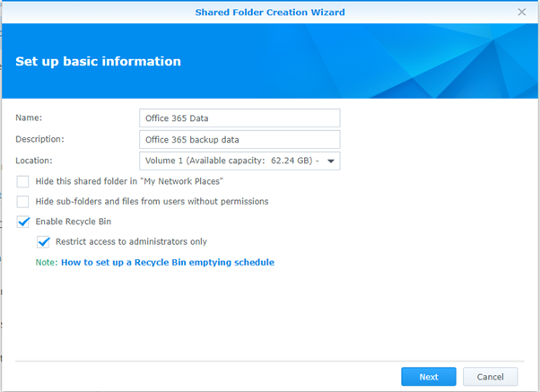This screenshot has height=392, width=540.
Task: Open Recycle Bin emptying schedule help link
Action: coord(167,263)
